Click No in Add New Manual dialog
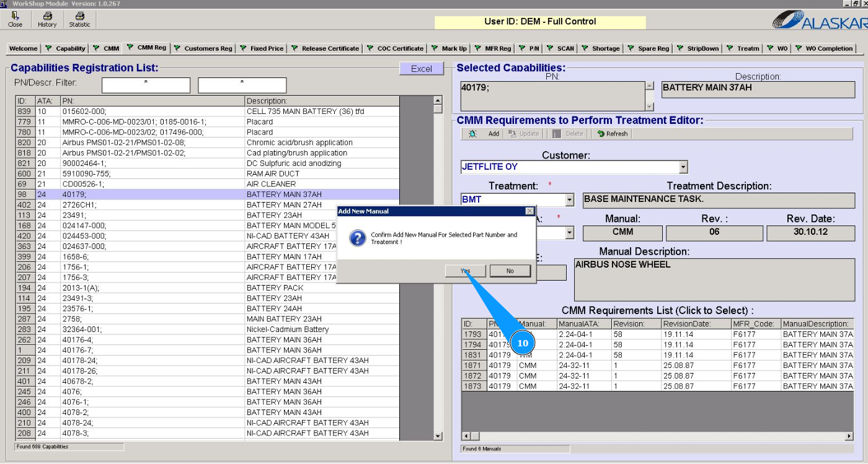The image size is (868, 464). click(x=510, y=271)
